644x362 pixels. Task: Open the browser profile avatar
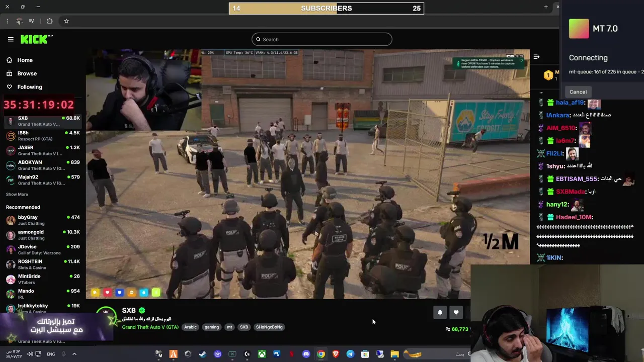(x=19, y=21)
